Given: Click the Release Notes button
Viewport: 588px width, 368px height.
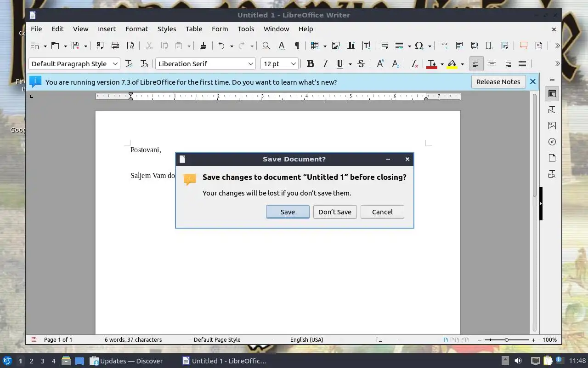Looking at the screenshot, I should 498,82.
